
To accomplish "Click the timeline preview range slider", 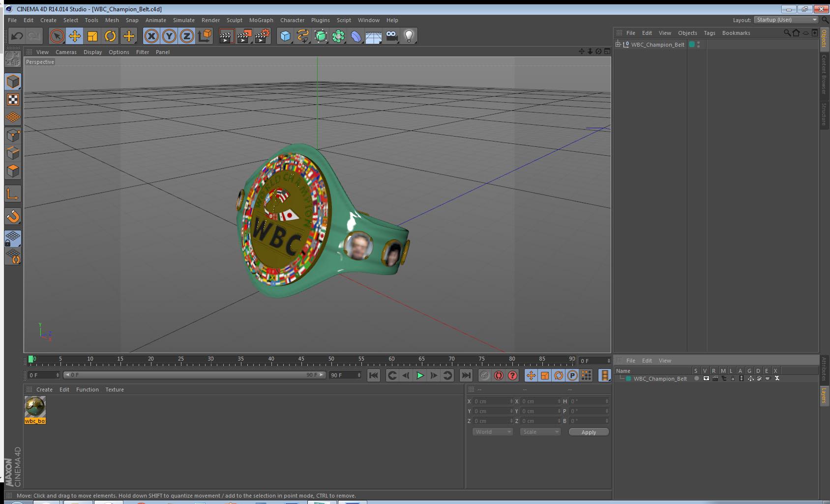I will point(195,375).
